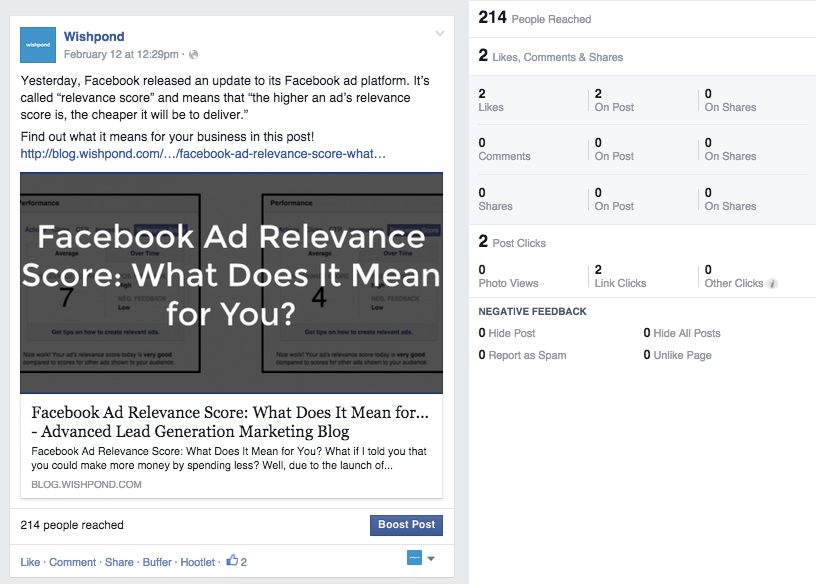Click the article description in the link card
Screen dimensions: 816x584
(229, 458)
